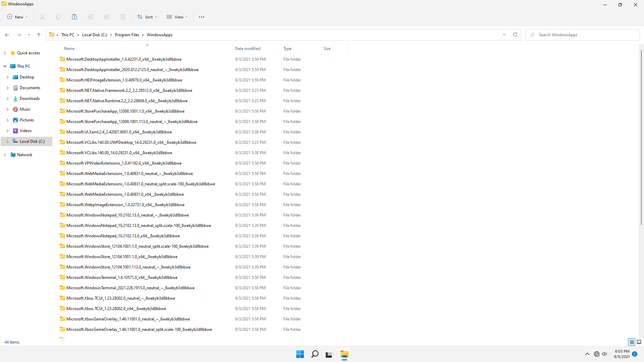Viewport: 644px width, 362px height.
Task: Expand Desktop node in tree
Action: click(7, 77)
